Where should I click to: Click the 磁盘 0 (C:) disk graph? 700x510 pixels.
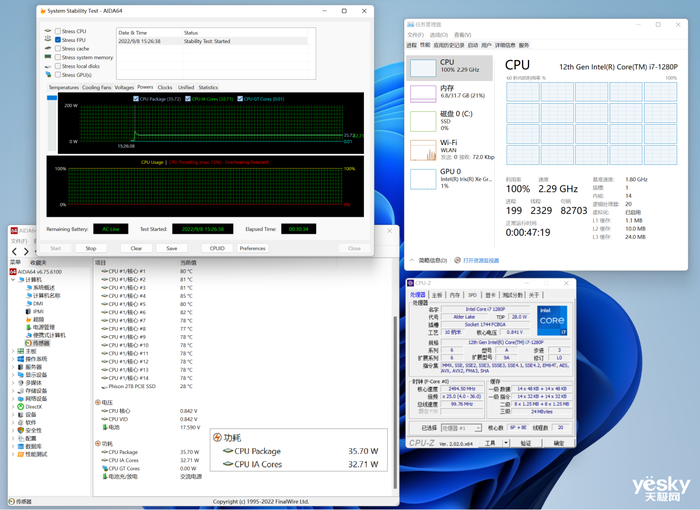[421, 122]
